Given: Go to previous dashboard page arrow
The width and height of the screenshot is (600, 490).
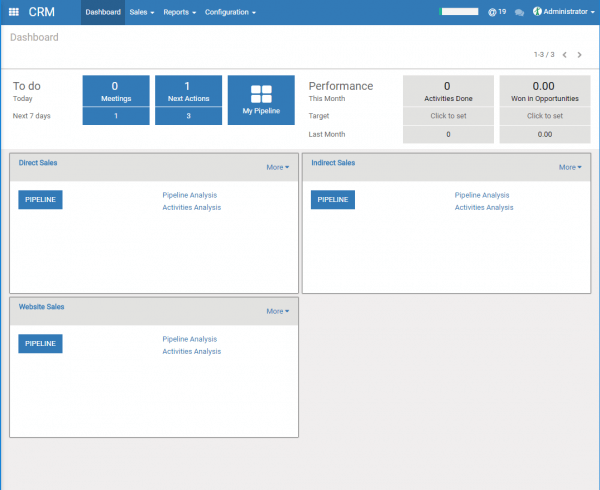Looking at the screenshot, I should tap(565, 55).
